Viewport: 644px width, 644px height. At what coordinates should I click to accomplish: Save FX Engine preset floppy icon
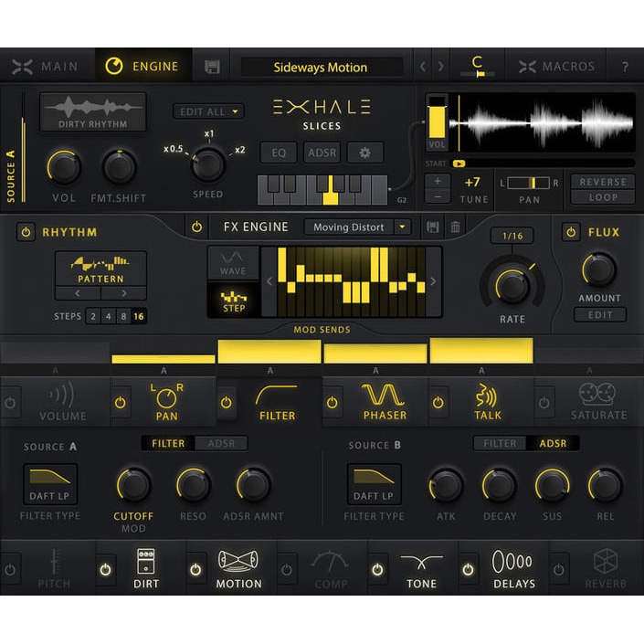click(x=432, y=227)
